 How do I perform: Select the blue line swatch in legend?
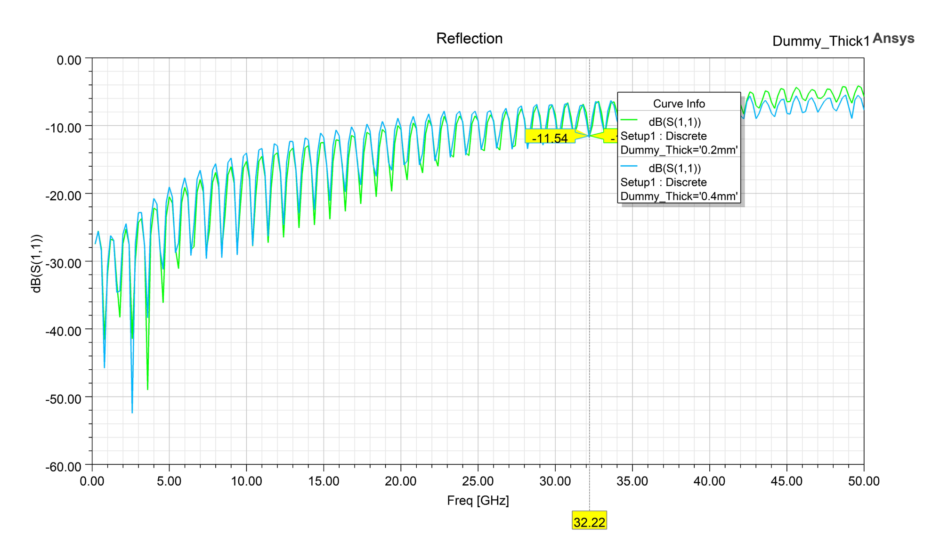tap(629, 166)
